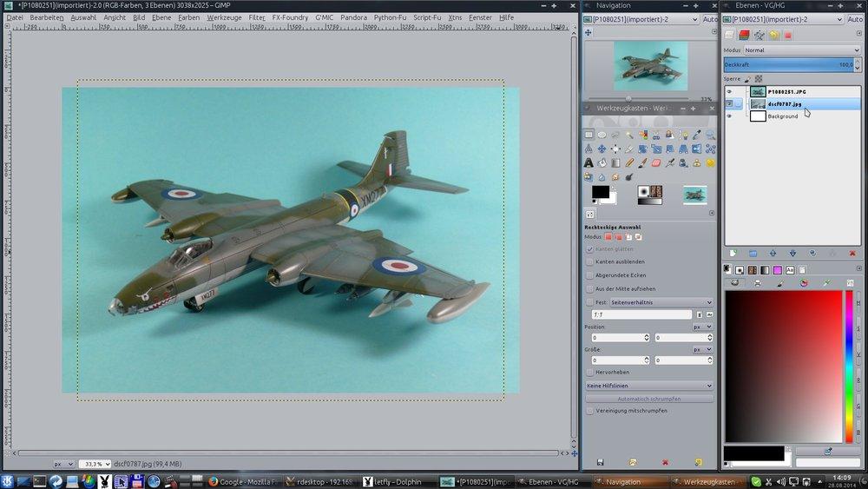Open the Ebene menu

(x=161, y=17)
